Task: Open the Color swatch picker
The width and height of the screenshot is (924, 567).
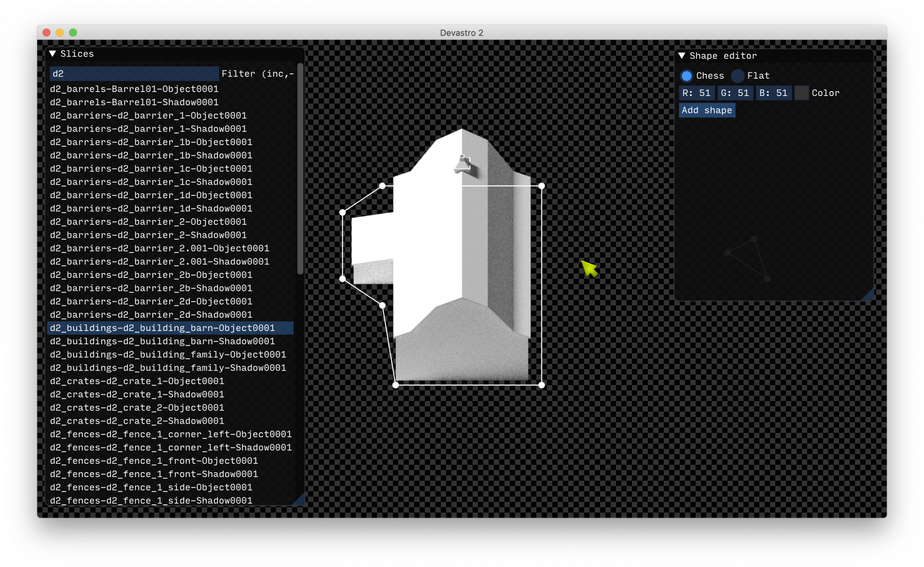Action: (x=802, y=93)
